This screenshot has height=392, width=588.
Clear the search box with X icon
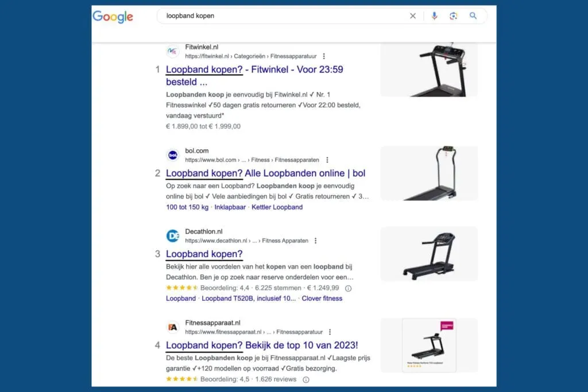coord(412,15)
